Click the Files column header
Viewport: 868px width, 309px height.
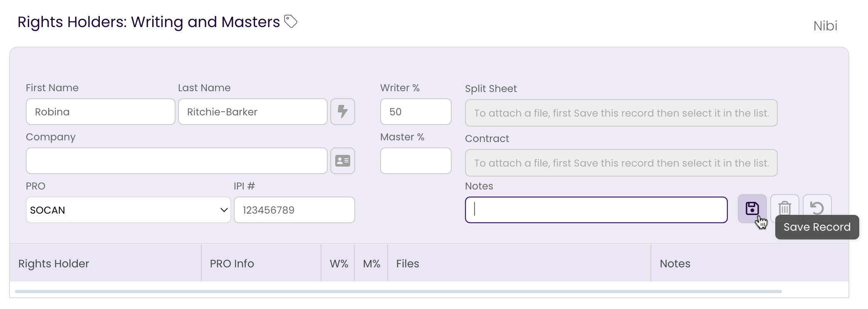coord(519,263)
